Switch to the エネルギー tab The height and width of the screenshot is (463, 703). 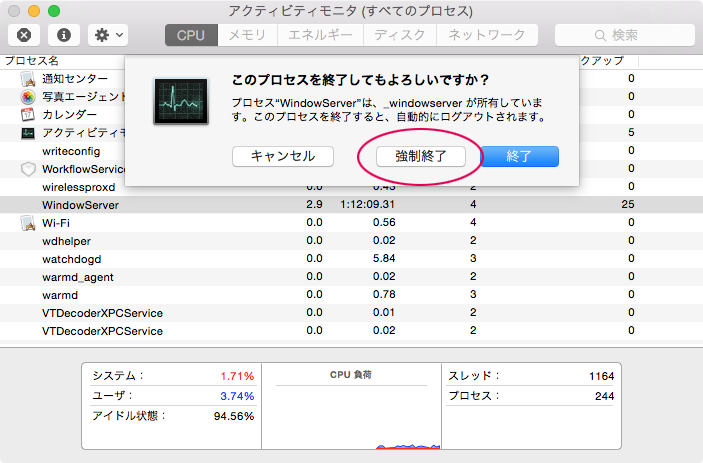tap(320, 35)
